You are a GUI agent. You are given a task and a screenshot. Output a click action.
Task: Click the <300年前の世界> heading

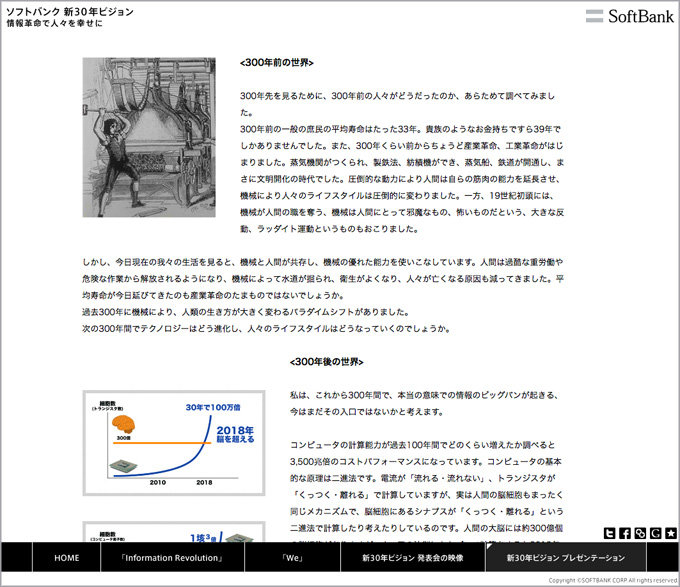[x=277, y=62]
